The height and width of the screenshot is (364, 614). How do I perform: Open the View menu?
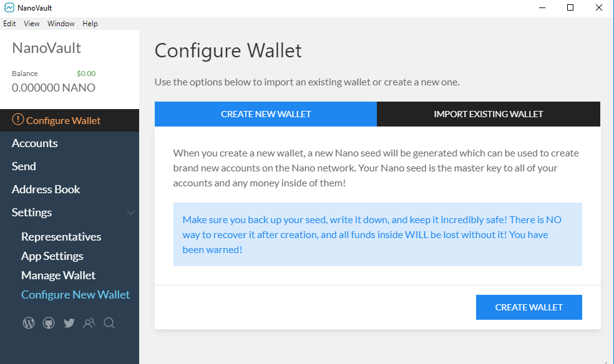click(32, 24)
